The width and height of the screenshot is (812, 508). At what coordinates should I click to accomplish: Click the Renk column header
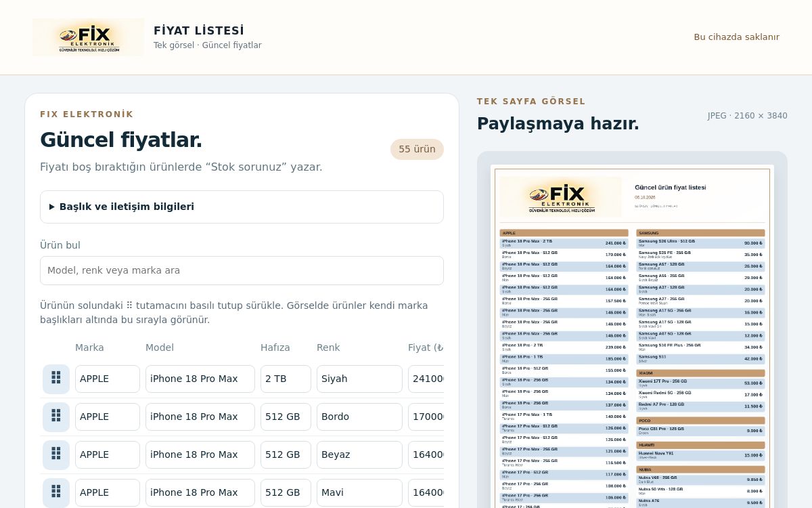click(x=328, y=347)
